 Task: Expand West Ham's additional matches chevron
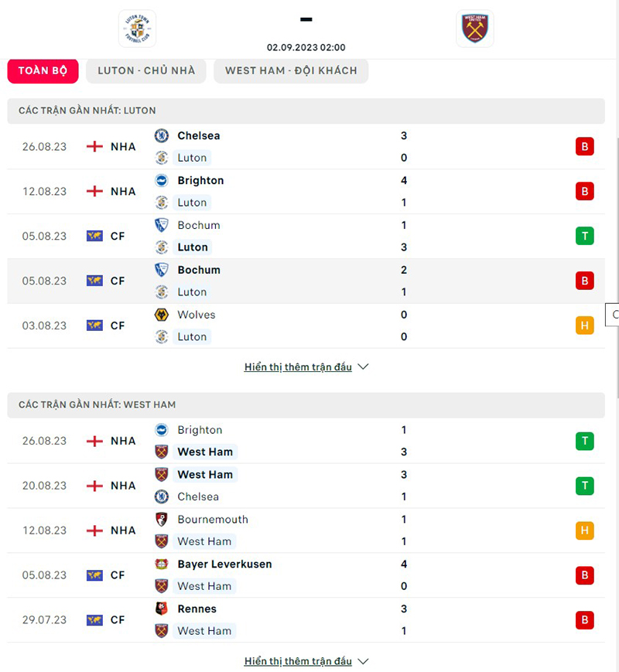click(x=364, y=661)
